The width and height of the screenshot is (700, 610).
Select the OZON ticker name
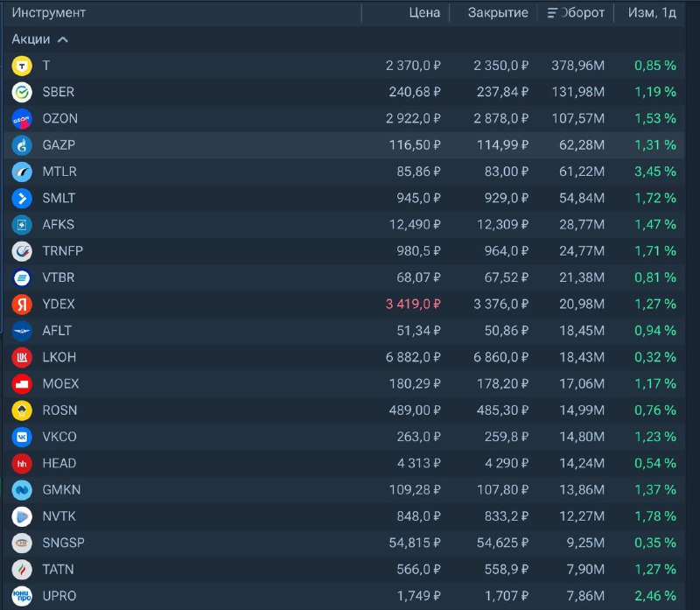pos(59,118)
